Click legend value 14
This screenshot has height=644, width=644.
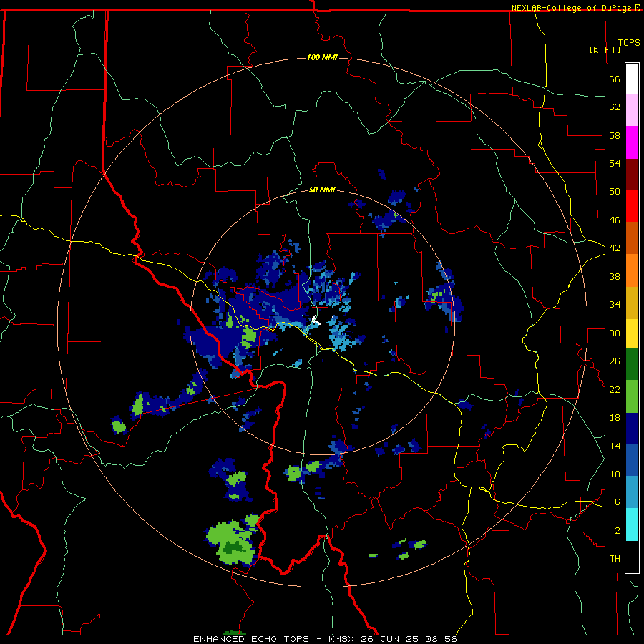click(615, 446)
